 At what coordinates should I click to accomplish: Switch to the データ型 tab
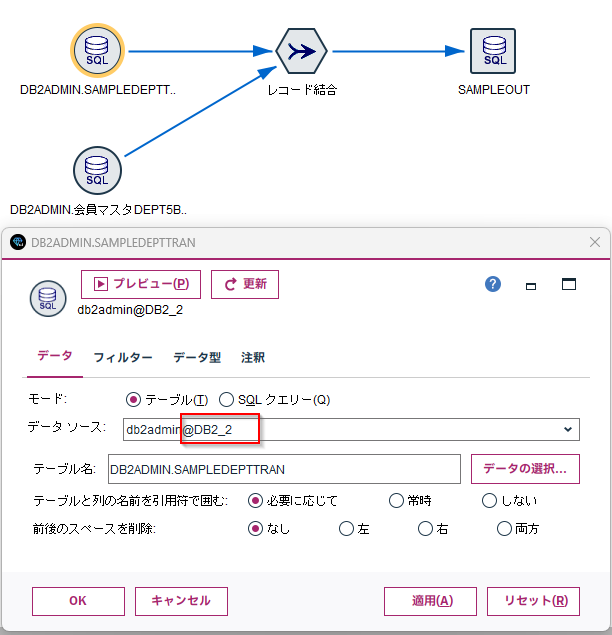click(197, 357)
